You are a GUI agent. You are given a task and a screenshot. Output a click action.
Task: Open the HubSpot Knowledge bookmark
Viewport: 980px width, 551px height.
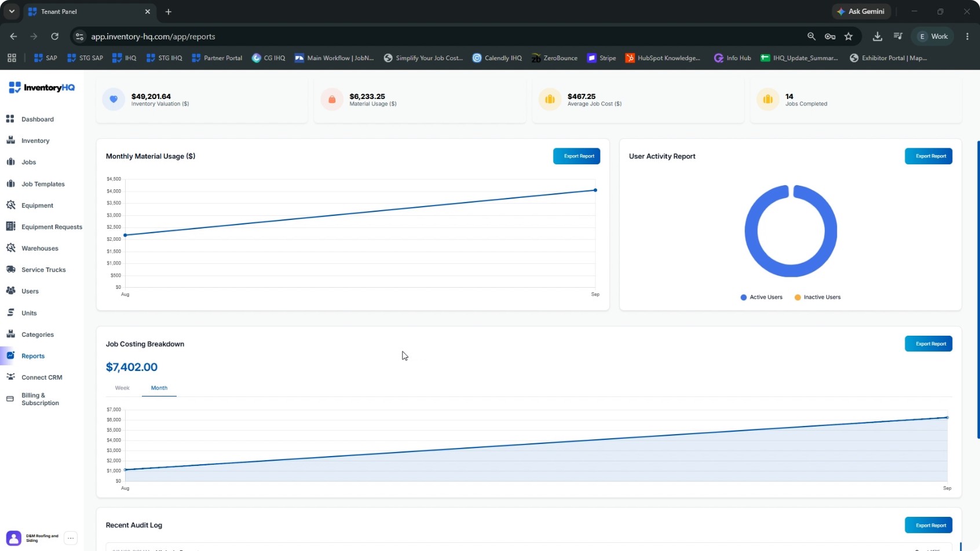point(663,58)
